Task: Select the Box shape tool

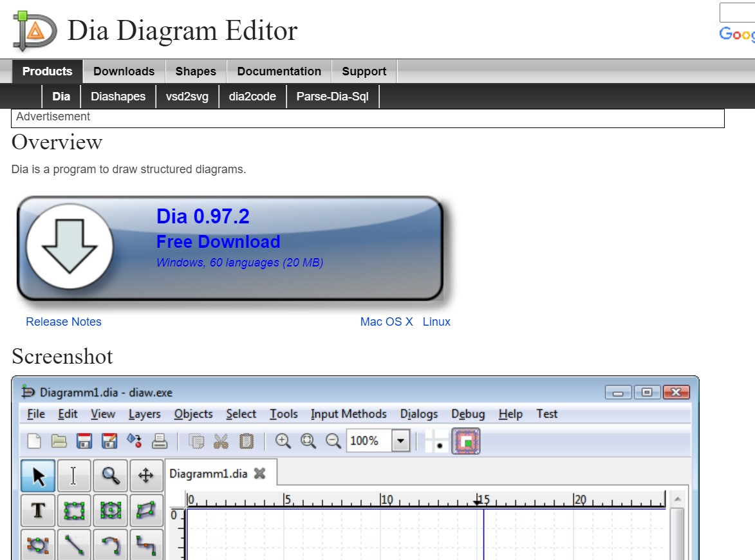Action: click(x=73, y=510)
